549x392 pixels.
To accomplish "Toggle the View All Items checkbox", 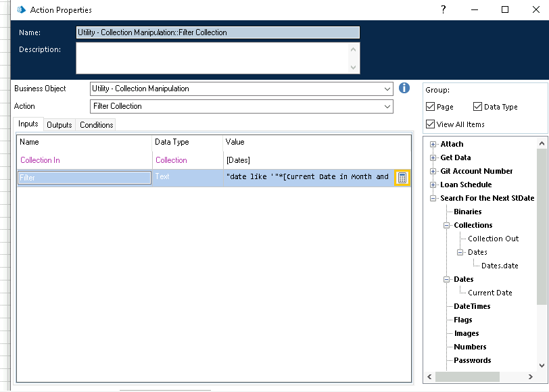I will click(x=431, y=124).
